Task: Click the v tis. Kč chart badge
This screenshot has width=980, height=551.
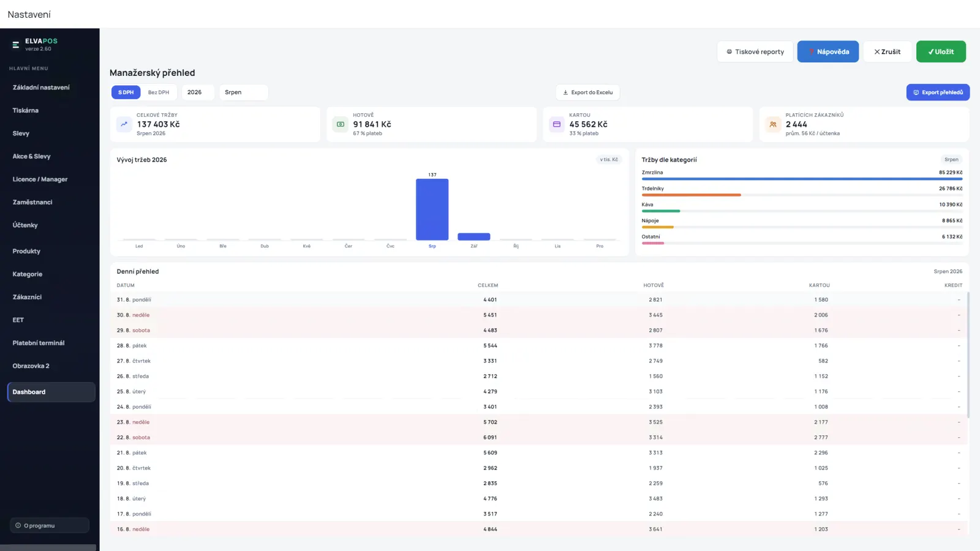Action: tap(609, 160)
